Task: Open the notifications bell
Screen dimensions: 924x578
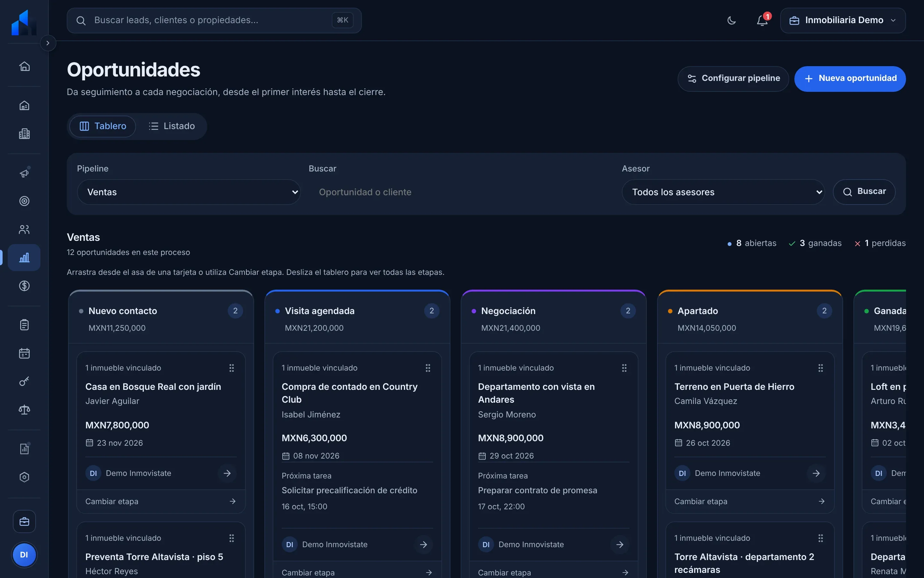Action: (x=763, y=20)
